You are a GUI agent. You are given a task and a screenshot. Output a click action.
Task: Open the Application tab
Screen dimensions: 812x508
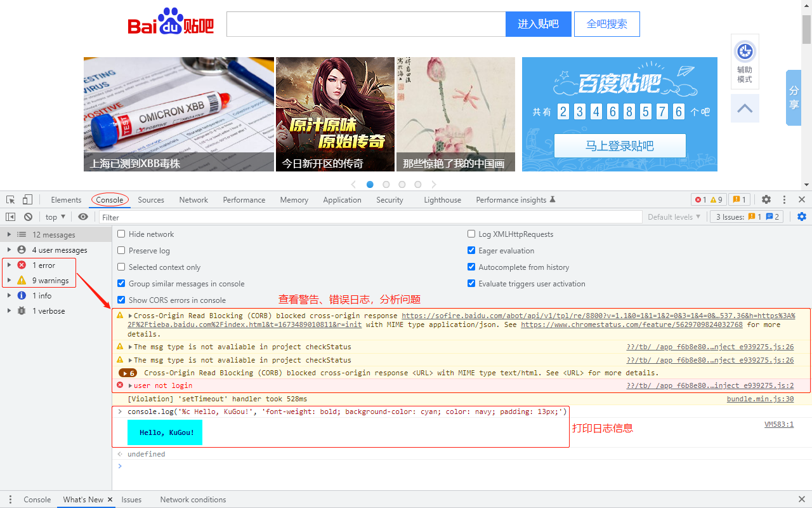(342, 199)
